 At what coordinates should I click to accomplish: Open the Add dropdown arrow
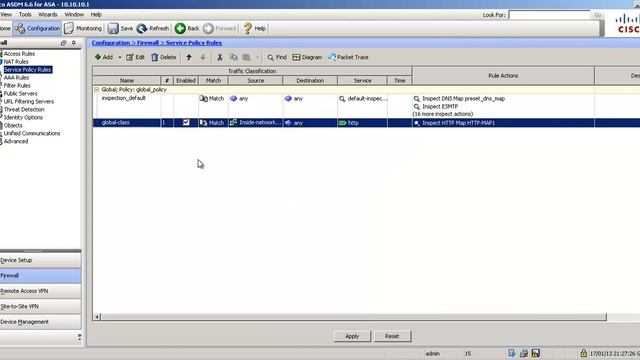coord(120,58)
